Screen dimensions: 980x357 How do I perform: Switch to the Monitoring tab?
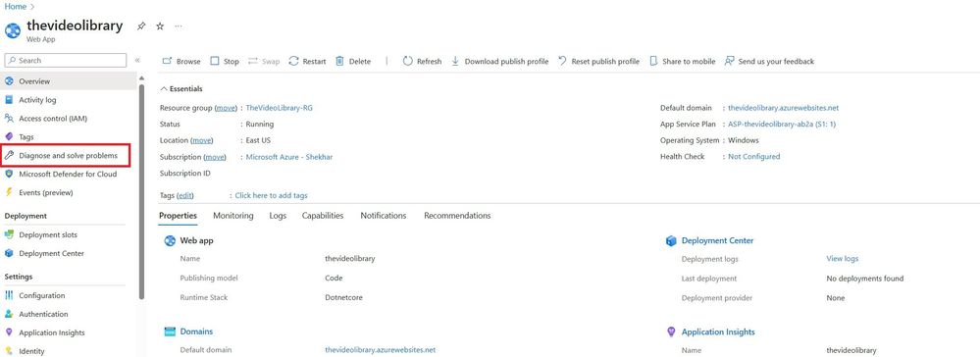(233, 216)
